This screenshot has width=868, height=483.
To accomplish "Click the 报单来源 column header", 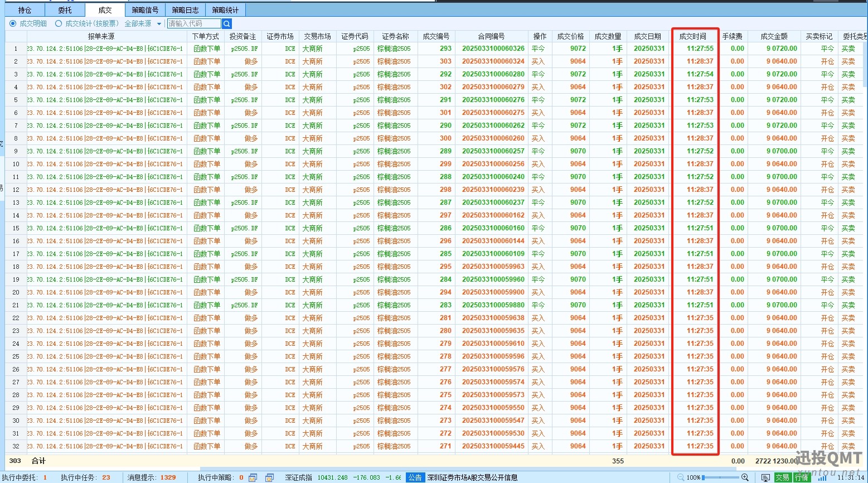I will click(x=101, y=36).
